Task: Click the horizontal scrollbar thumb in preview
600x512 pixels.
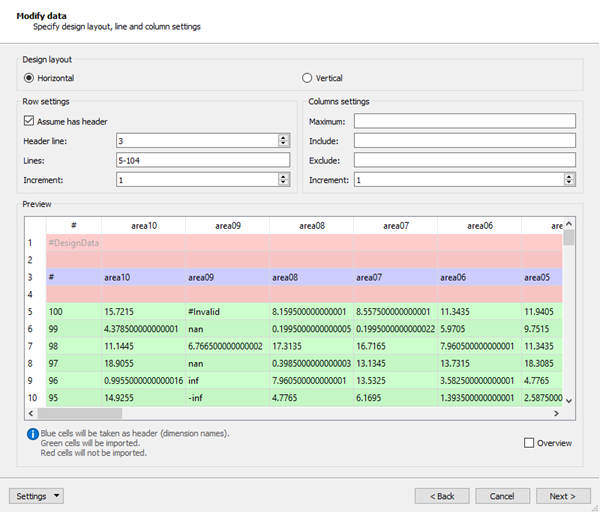Action: pyautogui.click(x=80, y=413)
